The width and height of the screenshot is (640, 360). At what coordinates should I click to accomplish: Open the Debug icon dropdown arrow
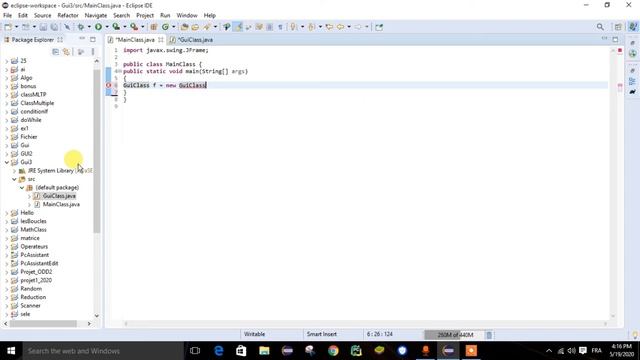coord(89,27)
